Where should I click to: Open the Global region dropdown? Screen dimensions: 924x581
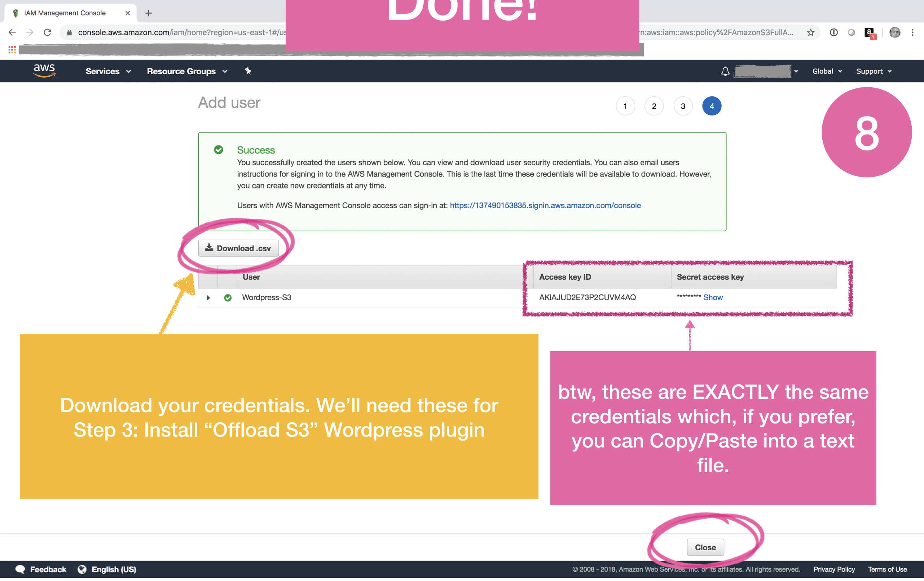(827, 71)
